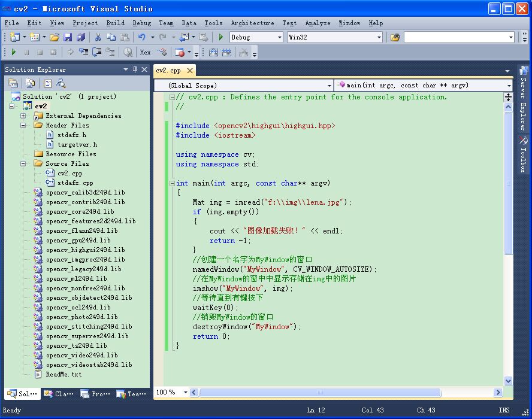Click the Add New Item icon
The width and height of the screenshot is (532, 419).
pyautogui.click(x=35, y=37)
